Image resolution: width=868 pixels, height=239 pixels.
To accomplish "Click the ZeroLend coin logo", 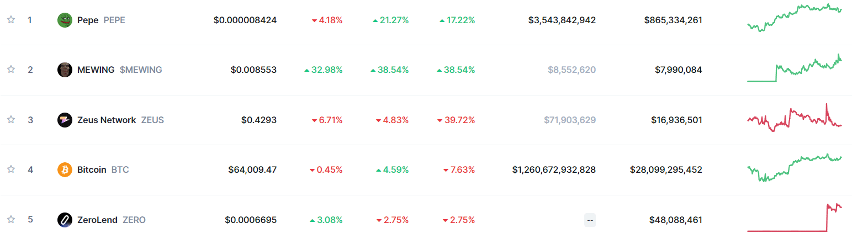I will [65, 220].
